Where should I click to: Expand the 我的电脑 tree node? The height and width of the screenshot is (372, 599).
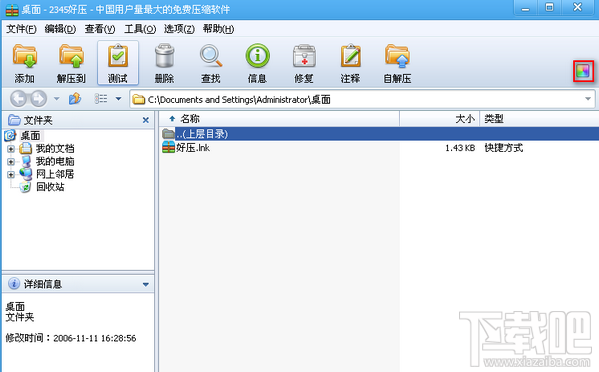11,162
